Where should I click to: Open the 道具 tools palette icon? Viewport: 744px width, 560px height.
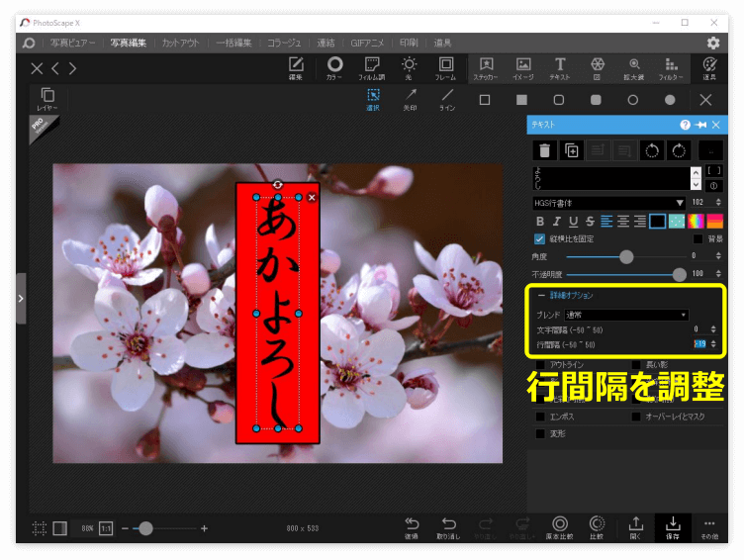click(x=709, y=68)
